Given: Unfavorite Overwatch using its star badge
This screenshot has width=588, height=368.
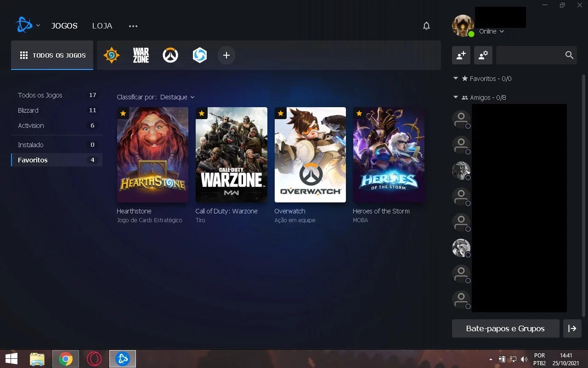Looking at the screenshot, I should tap(280, 113).
